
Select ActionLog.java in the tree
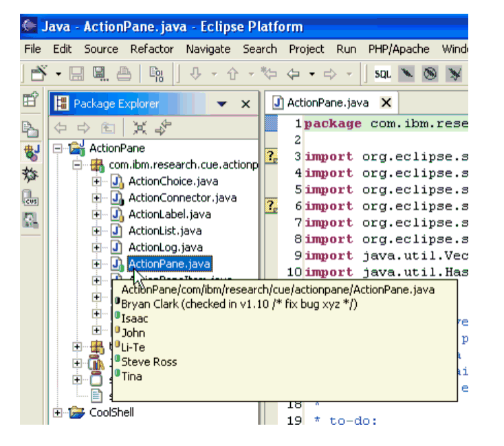pos(165,247)
